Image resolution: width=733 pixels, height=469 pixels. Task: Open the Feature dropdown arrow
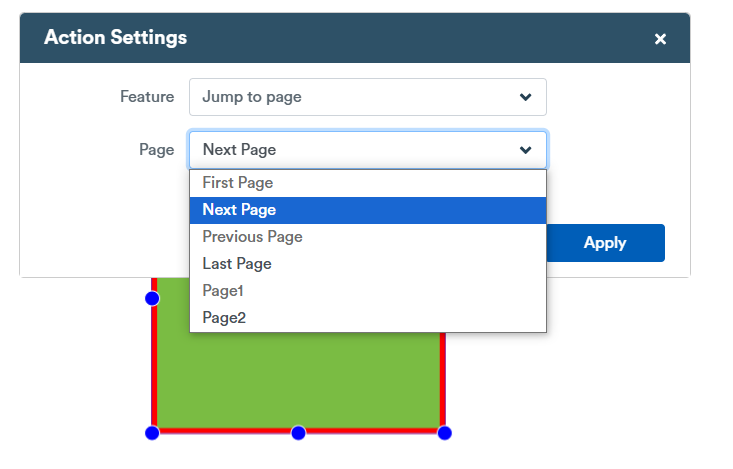525,97
